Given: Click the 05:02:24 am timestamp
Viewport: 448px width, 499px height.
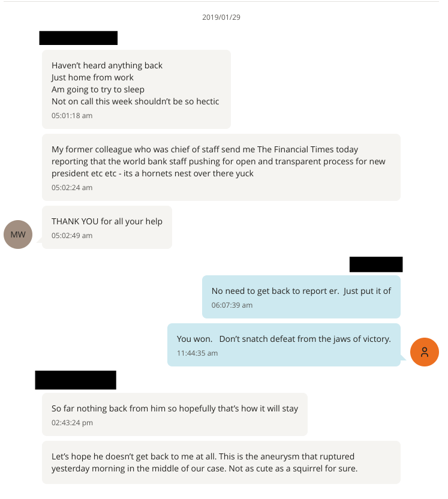Looking at the screenshot, I should click(x=72, y=188).
